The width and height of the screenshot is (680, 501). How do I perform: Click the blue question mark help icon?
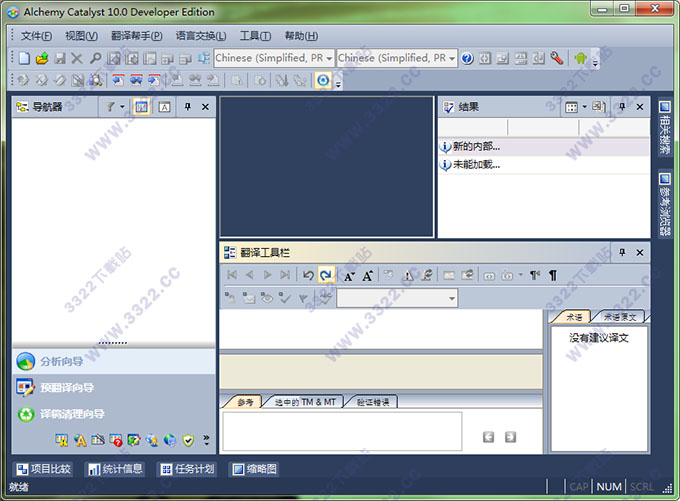(467, 58)
